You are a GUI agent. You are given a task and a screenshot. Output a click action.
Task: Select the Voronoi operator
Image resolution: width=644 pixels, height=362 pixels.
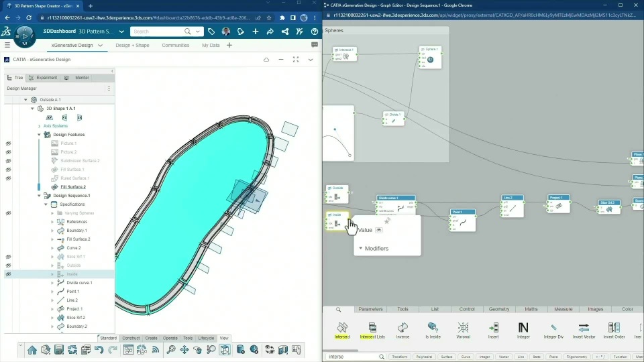(x=464, y=330)
